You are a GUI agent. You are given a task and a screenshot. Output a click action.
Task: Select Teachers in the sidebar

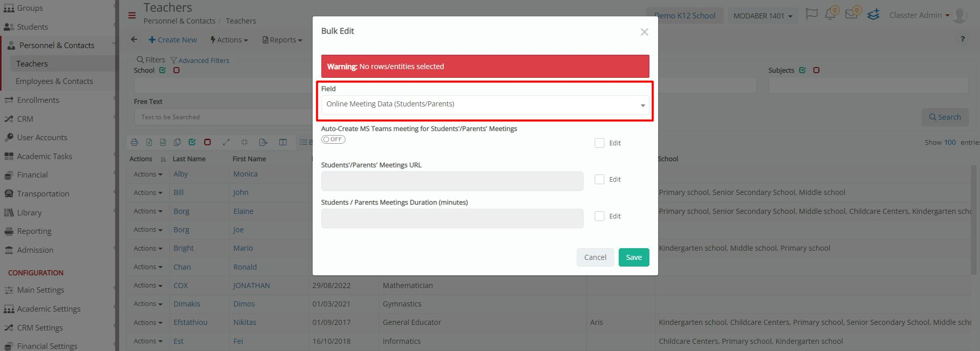pyautogui.click(x=32, y=63)
